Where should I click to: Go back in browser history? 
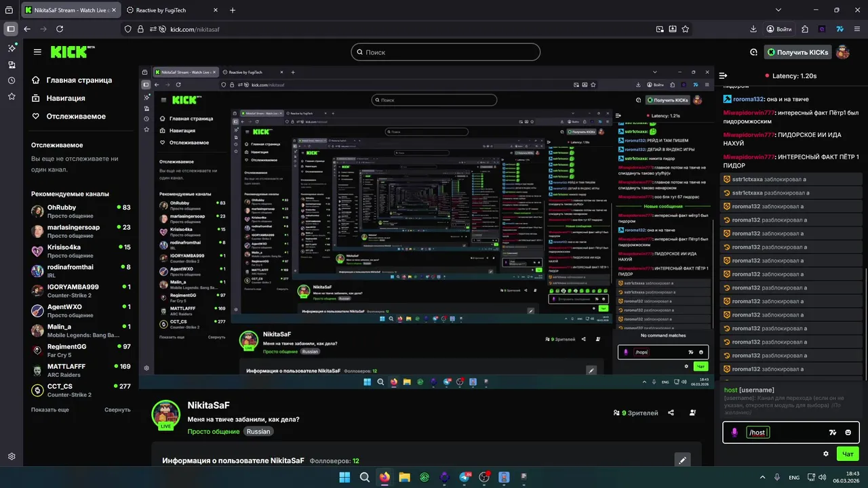click(x=27, y=29)
